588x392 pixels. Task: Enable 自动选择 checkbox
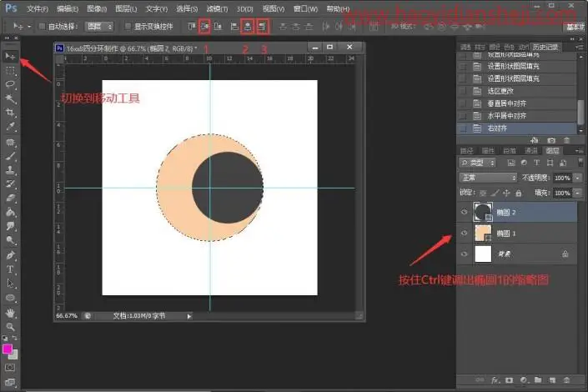click(x=42, y=26)
